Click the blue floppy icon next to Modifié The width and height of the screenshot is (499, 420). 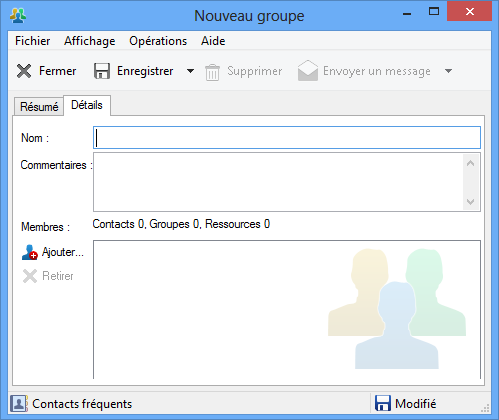point(383,404)
